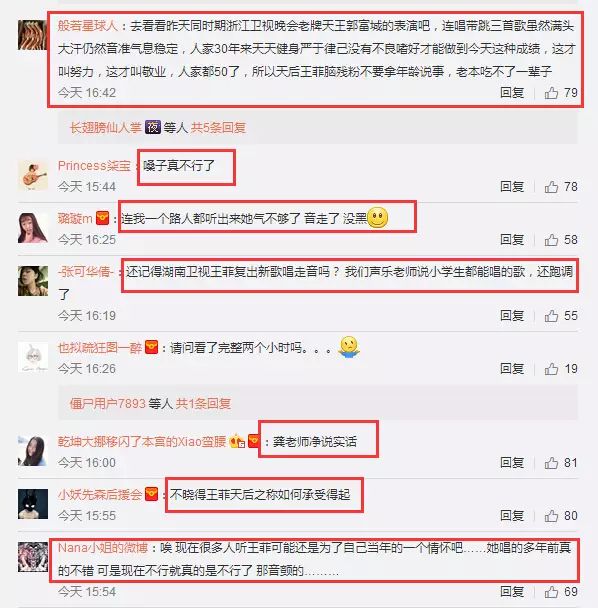The width and height of the screenshot is (598, 608).
Task: Tap the thumbs-up with 81 likes
Action: coord(551,463)
